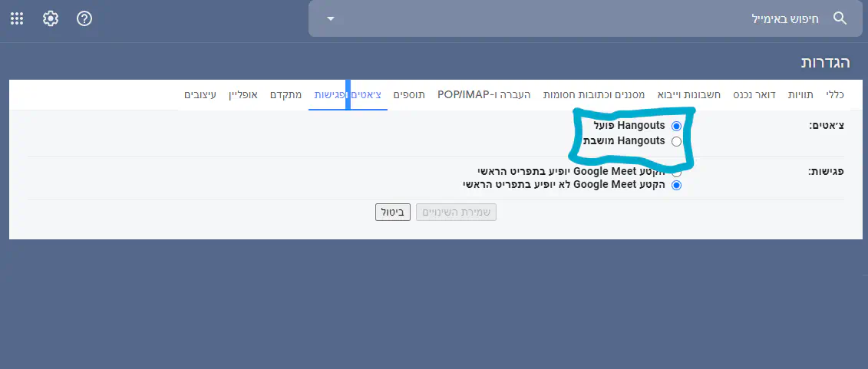
Task: Click the ביטול cancel button
Action: (x=393, y=212)
